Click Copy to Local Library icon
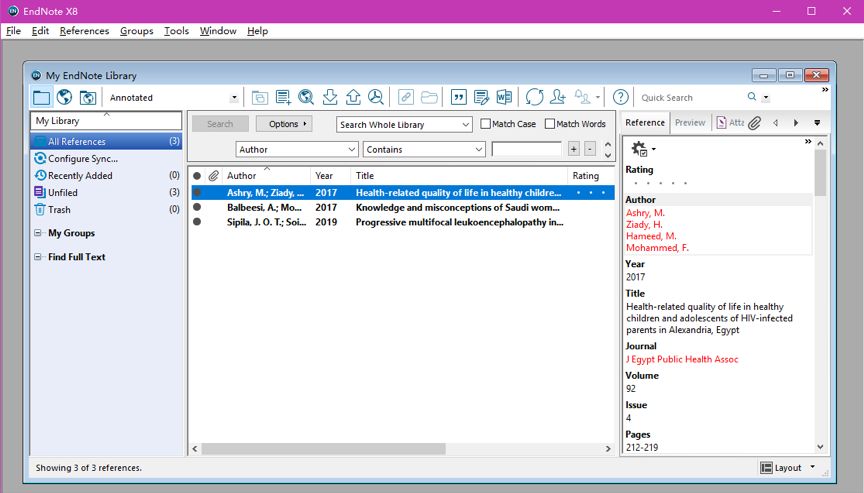Image resolution: width=864 pixels, height=493 pixels. click(260, 98)
